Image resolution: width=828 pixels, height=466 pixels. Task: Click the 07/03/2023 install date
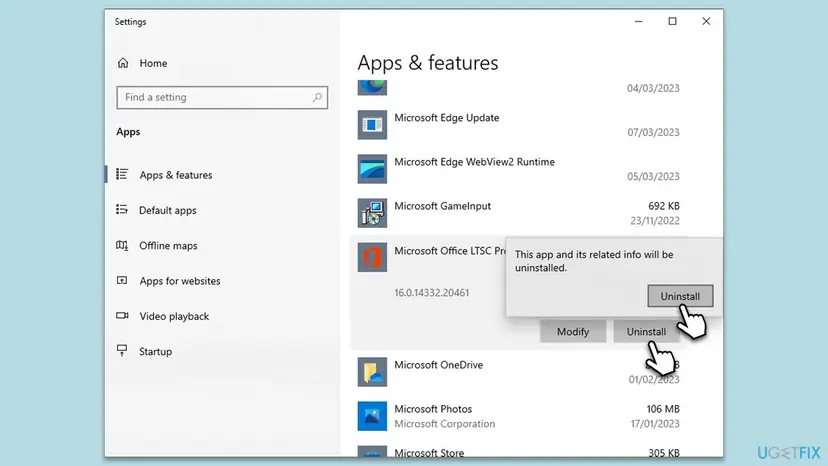(653, 132)
